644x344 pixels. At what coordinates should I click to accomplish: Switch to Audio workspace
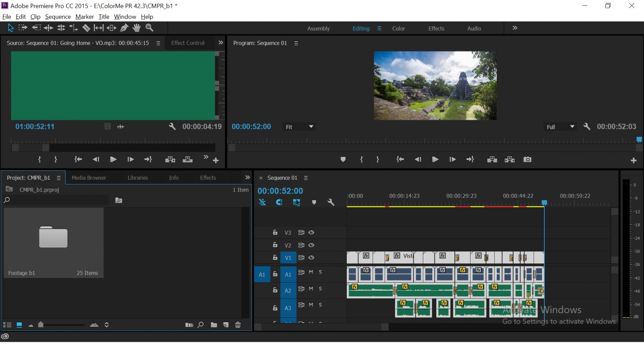(474, 28)
